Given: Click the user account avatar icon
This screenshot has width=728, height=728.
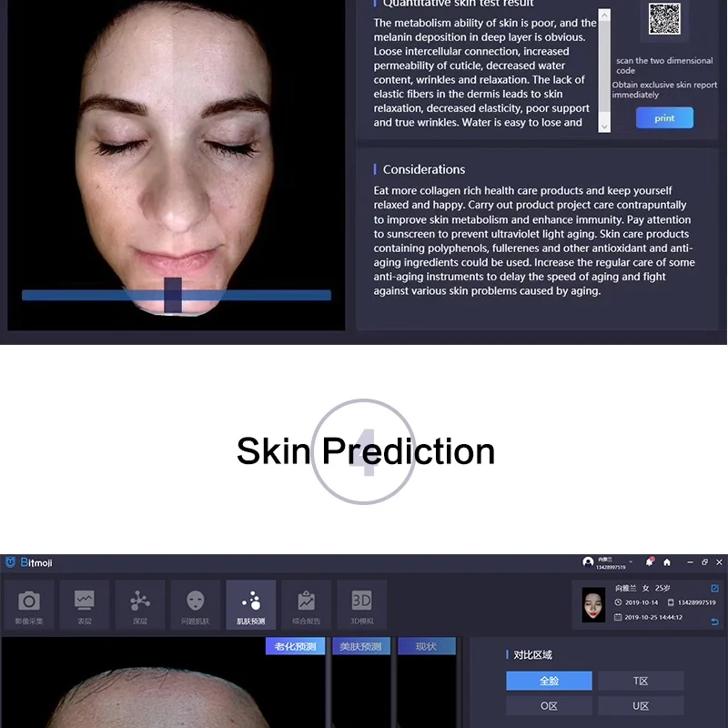Looking at the screenshot, I should point(588,562).
